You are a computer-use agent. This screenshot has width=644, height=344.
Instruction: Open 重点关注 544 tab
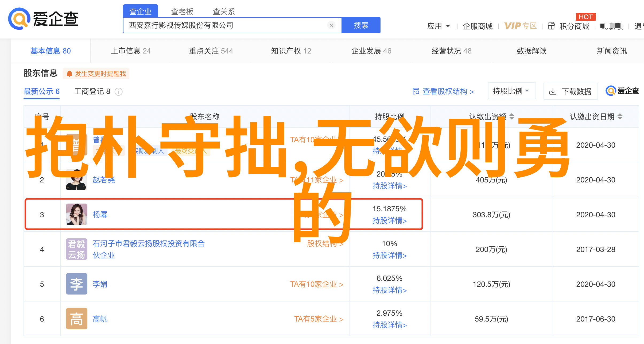[211, 51]
